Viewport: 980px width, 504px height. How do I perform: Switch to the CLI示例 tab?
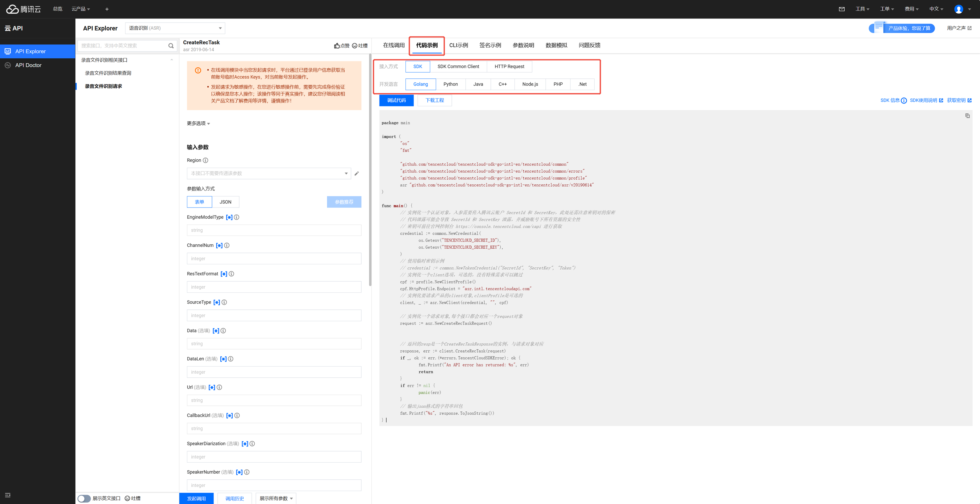click(458, 45)
